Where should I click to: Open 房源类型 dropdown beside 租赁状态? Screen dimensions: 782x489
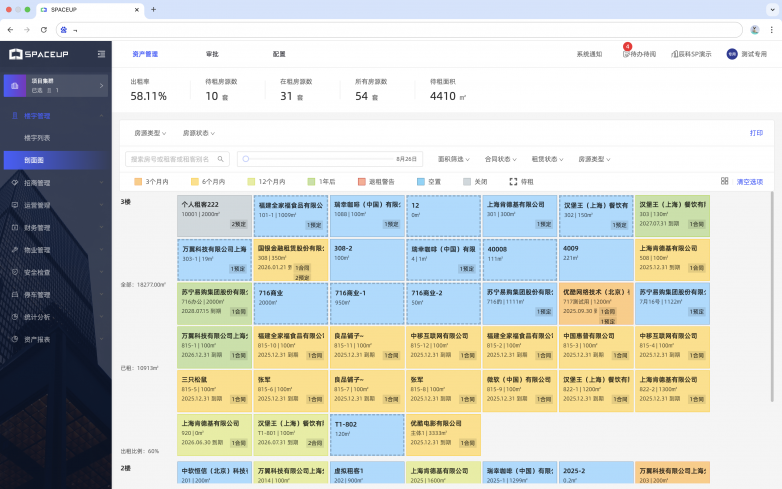594,159
